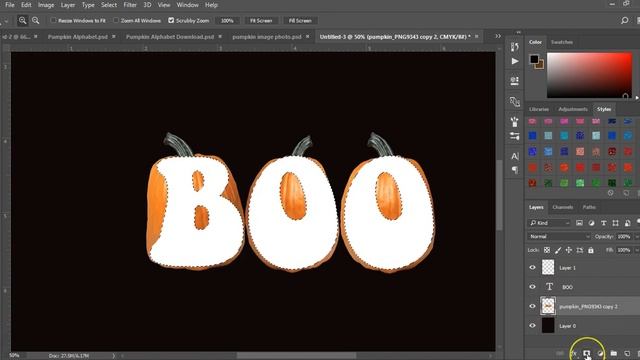640x360 pixels.
Task: Switch to the Channels tab
Action: [x=562, y=207]
